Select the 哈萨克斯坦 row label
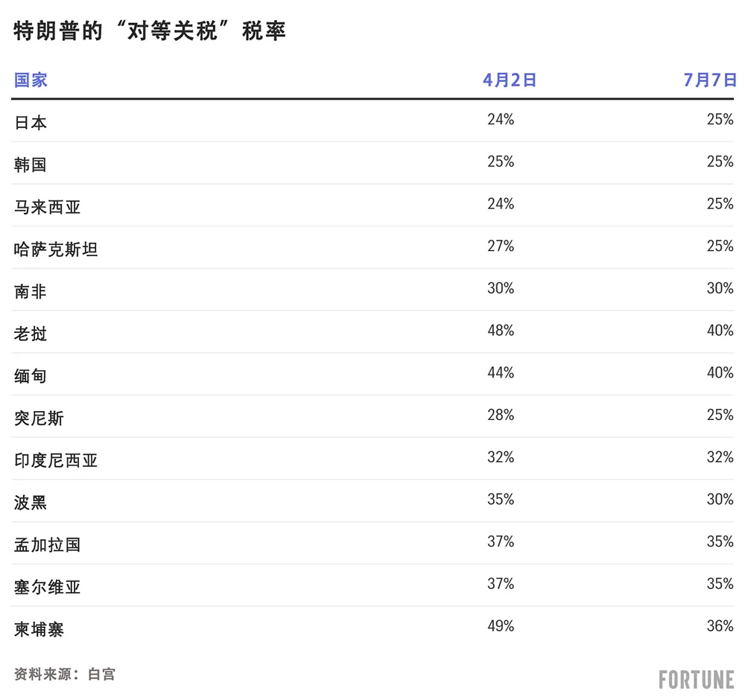Image resolution: width=745 pixels, height=700 pixels. tap(56, 249)
